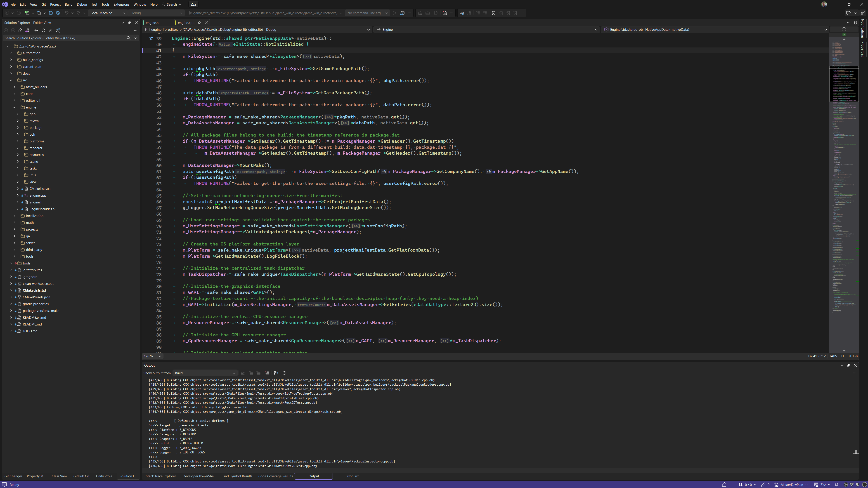
Task: Open the Git Changes tab
Action: pyautogui.click(x=14, y=476)
